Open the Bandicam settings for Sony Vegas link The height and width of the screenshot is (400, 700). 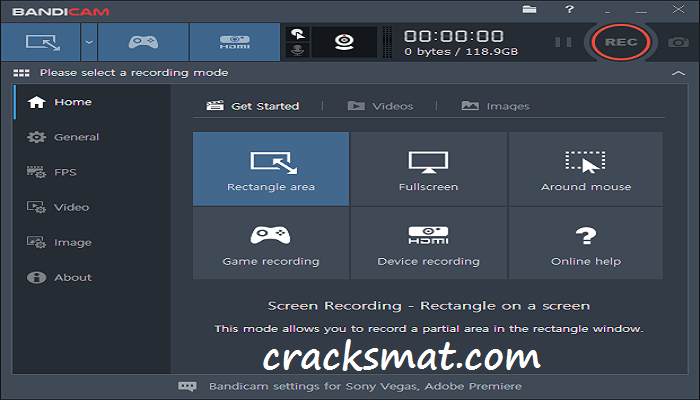point(365,386)
